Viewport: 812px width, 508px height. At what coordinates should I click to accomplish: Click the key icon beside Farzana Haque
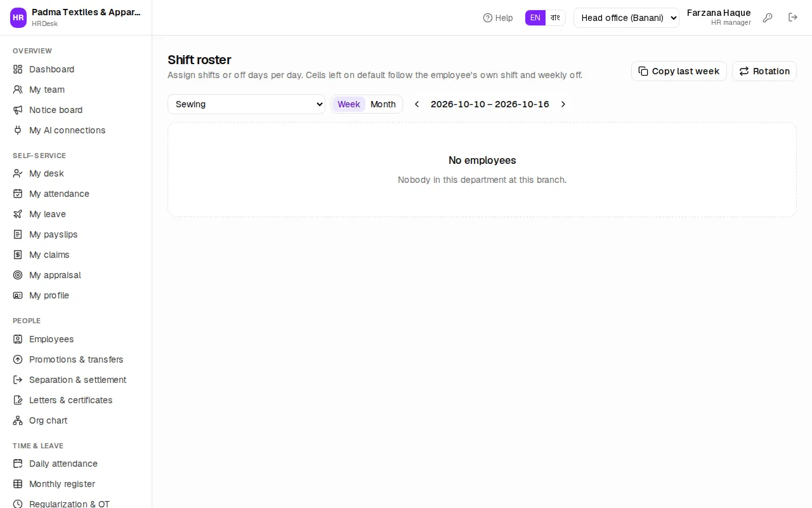pos(768,18)
